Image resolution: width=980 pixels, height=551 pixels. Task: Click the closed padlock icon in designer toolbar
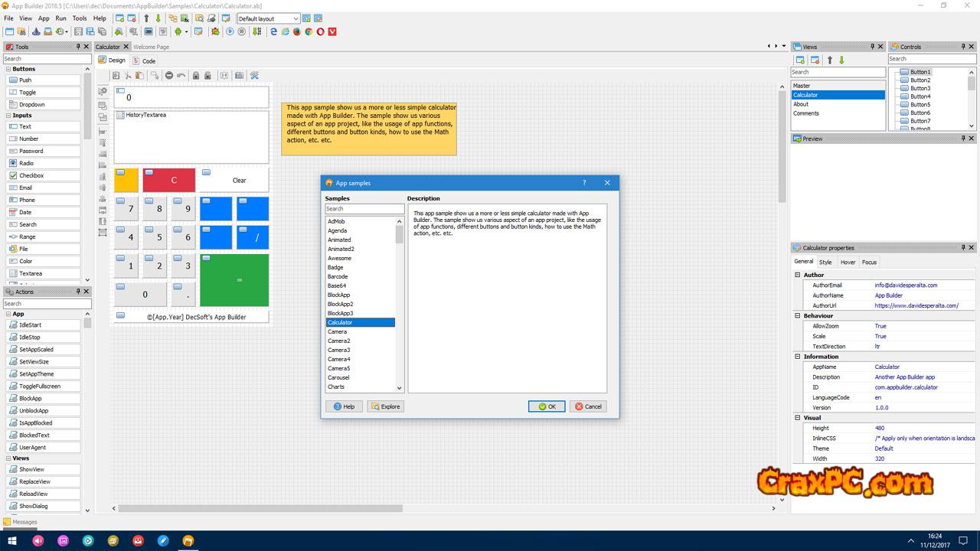(x=196, y=75)
